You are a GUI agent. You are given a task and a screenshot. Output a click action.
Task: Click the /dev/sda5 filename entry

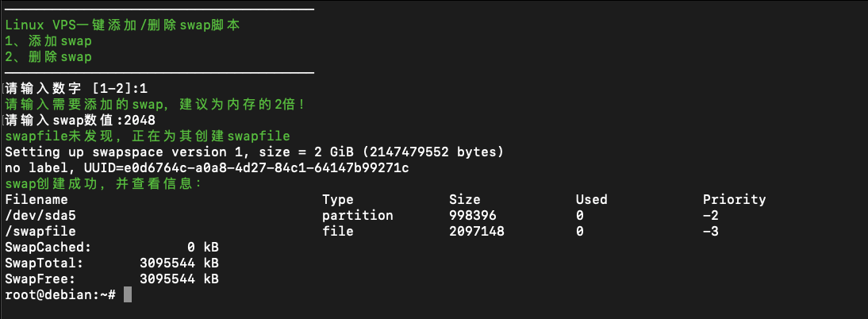click(40, 215)
